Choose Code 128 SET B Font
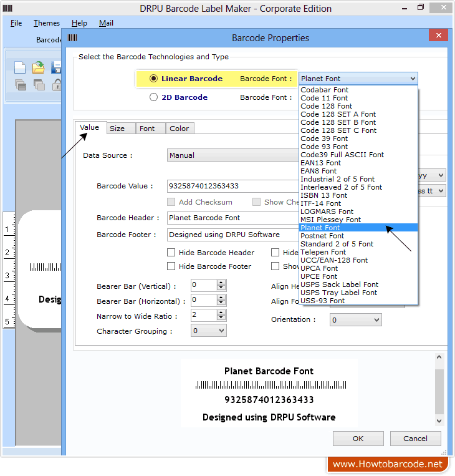This screenshot has width=455, height=476. [358, 122]
